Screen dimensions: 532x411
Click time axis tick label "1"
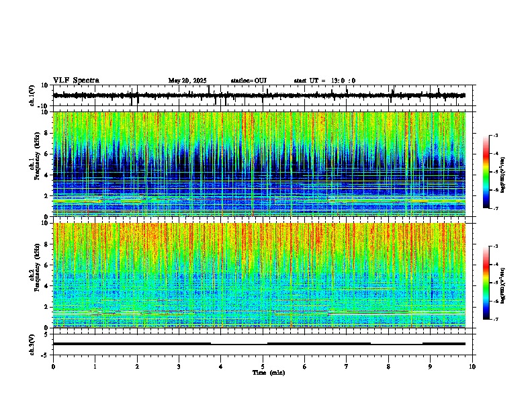[x=95, y=367]
